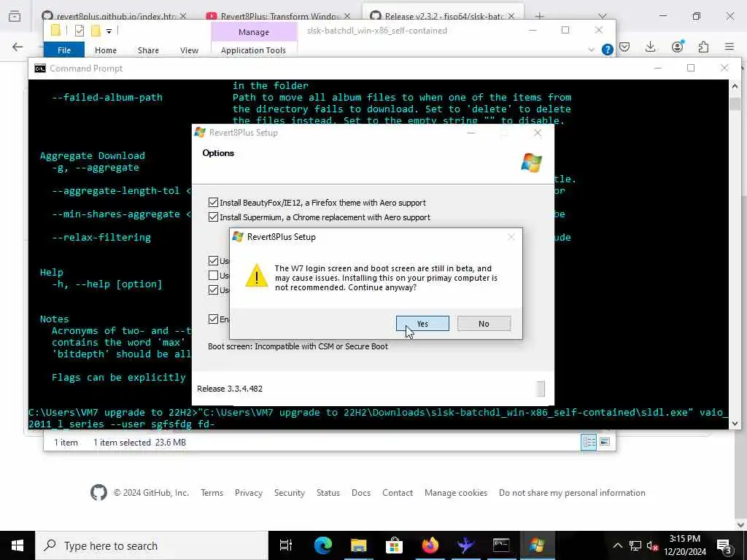Viewport: 747px width, 560px height.
Task: Close the Release v2.3.2 browser tab
Action: click(511, 16)
